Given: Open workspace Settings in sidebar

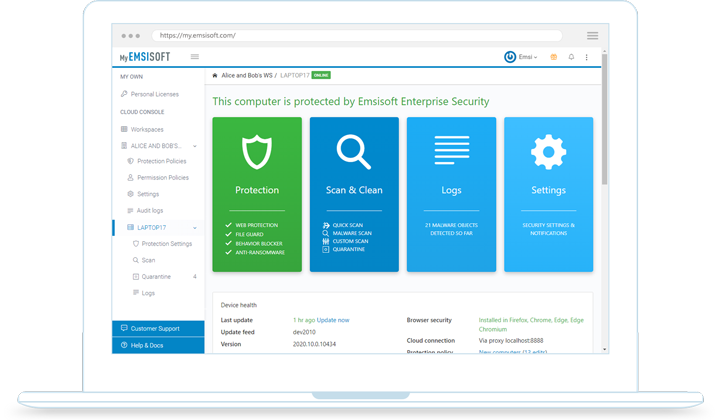Looking at the screenshot, I should click(x=148, y=194).
